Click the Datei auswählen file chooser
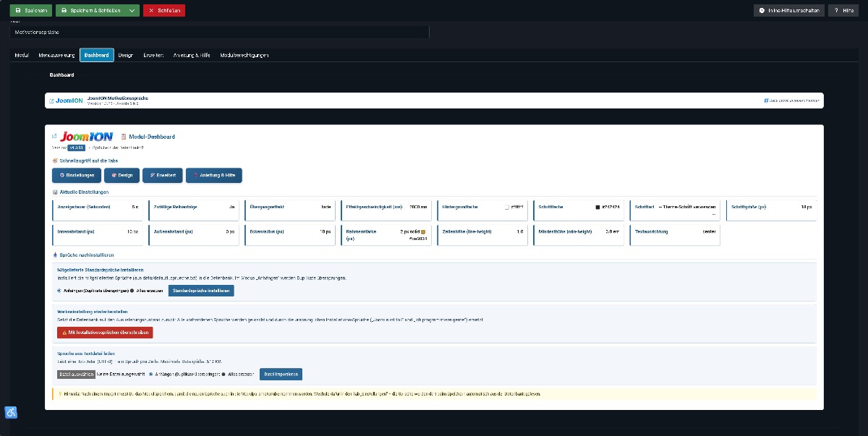Screen dimensions: 868x436 click(76, 375)
